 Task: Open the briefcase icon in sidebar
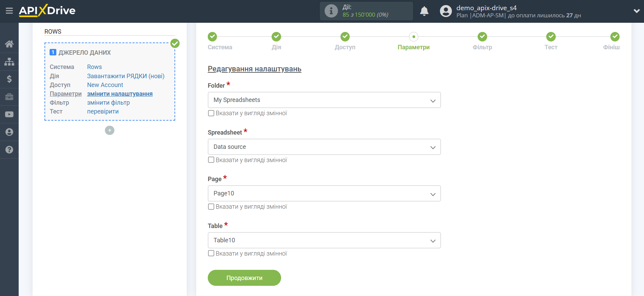coord(9,97)
